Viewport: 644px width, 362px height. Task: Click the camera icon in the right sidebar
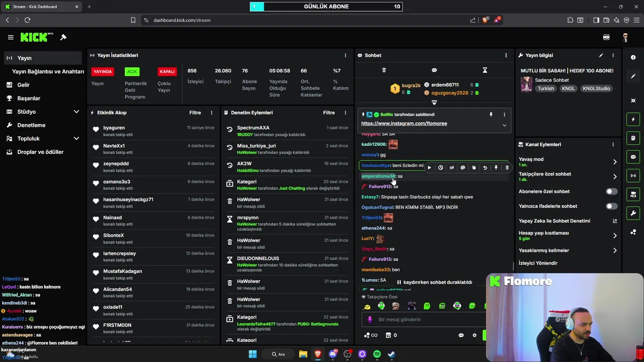(633, 101)
